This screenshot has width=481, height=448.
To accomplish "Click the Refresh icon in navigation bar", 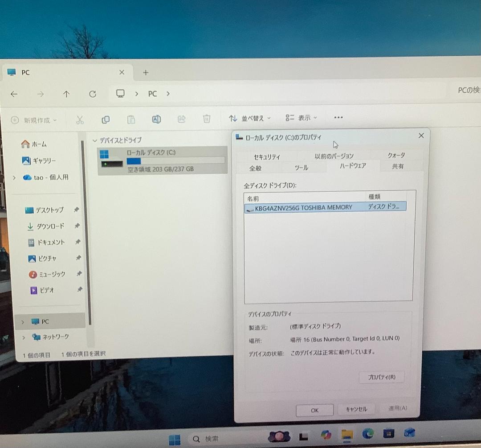I will pos(93,94).
